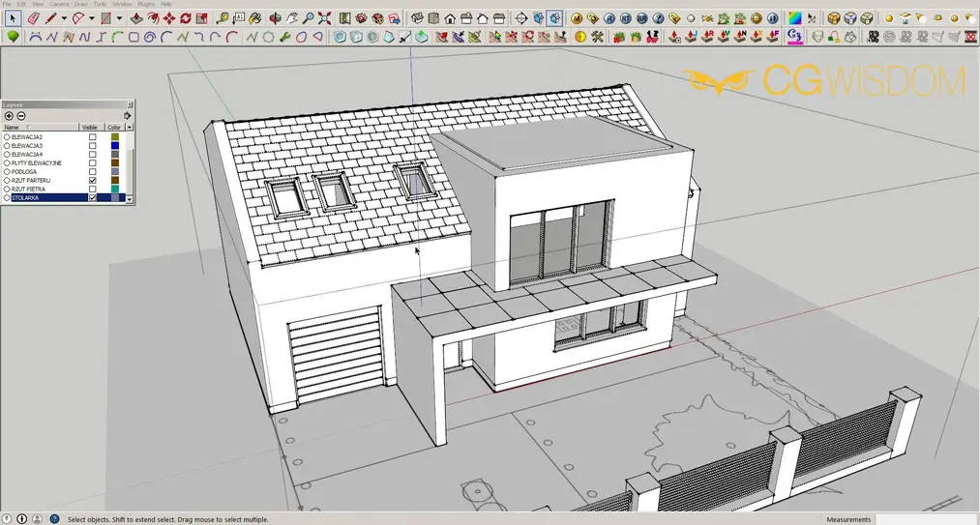Set PODLOGA as active layer radio
The width and height of the screenshot is (980, 525).
click(7, 172)
